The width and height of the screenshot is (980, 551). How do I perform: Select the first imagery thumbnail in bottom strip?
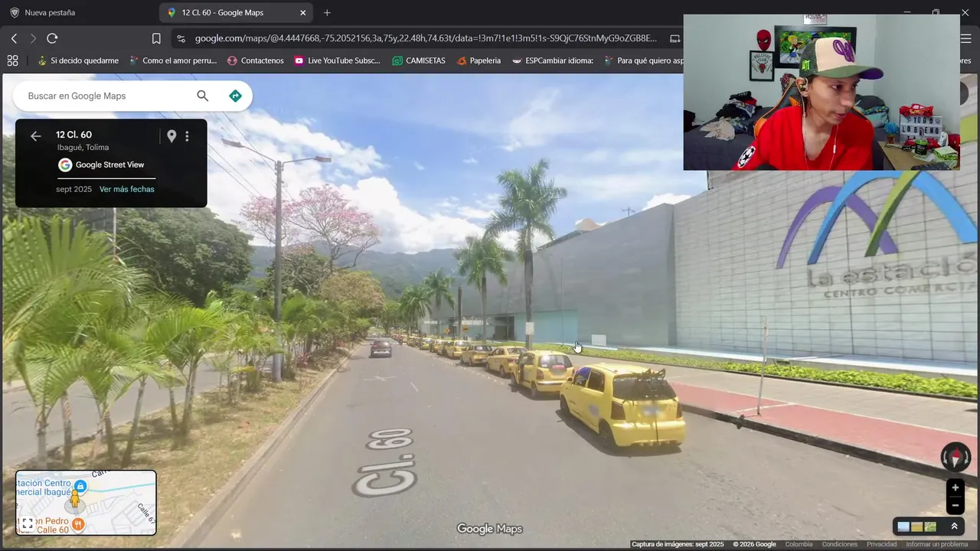tap(903, 527)
